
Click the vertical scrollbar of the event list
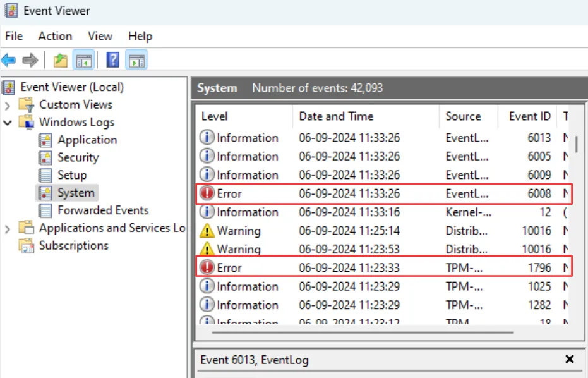pyautogui.click(x=577, y=144)
